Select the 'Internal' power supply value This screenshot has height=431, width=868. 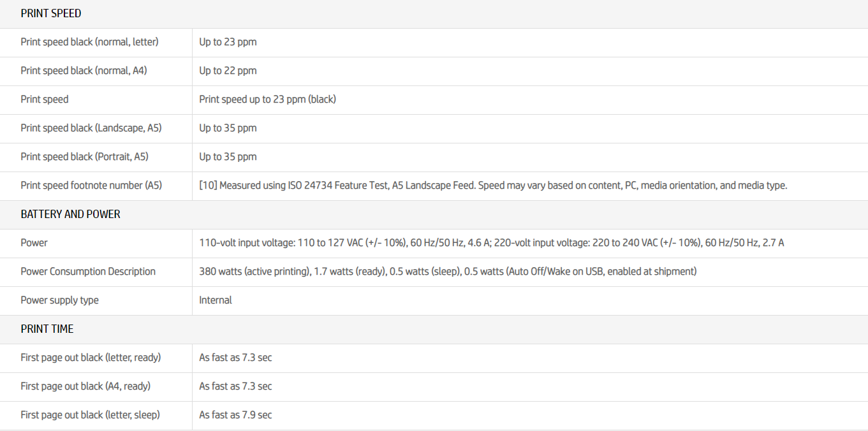216,300
